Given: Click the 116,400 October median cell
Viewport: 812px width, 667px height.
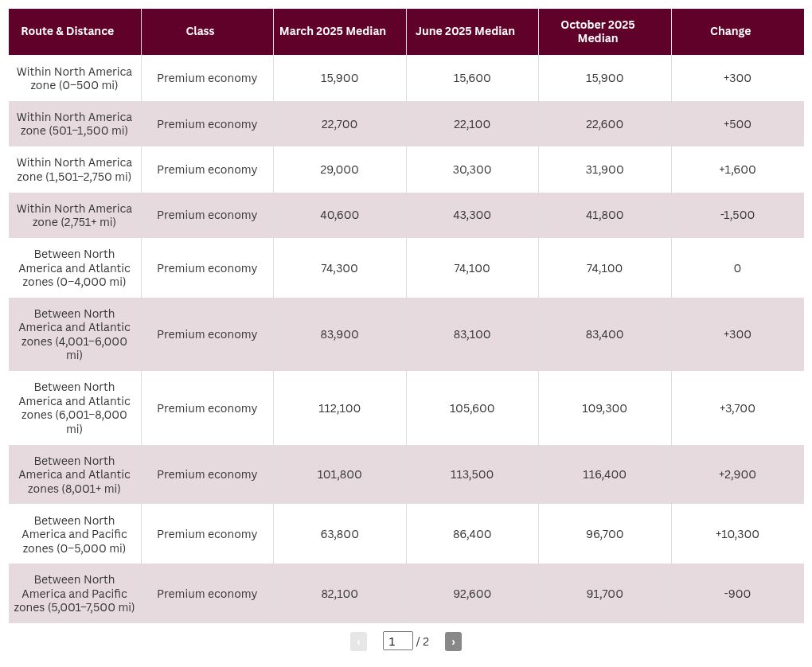Looking at the screenshot, I should [604, 474].
